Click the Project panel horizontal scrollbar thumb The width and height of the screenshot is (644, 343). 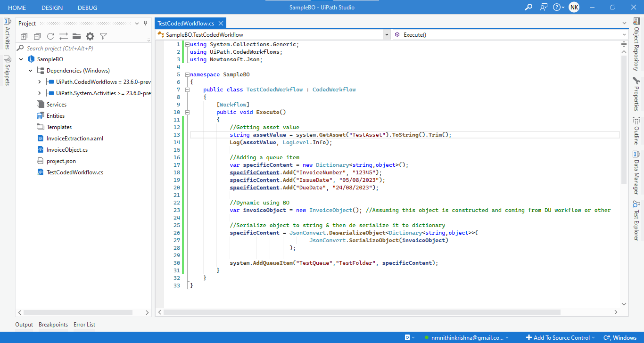click(x=78, y=312)
